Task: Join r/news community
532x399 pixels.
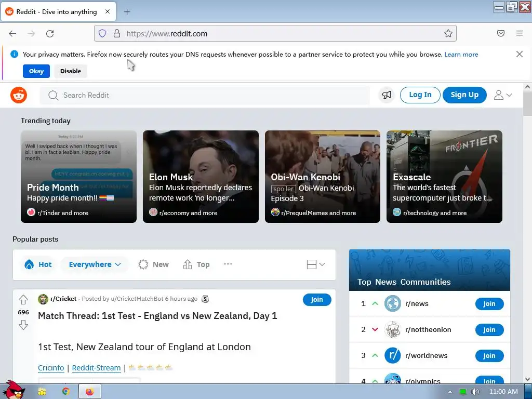Action: coord(489,304)
